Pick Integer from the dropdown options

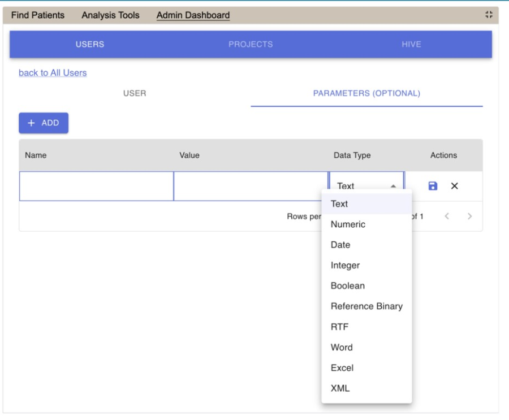[345, 265]
